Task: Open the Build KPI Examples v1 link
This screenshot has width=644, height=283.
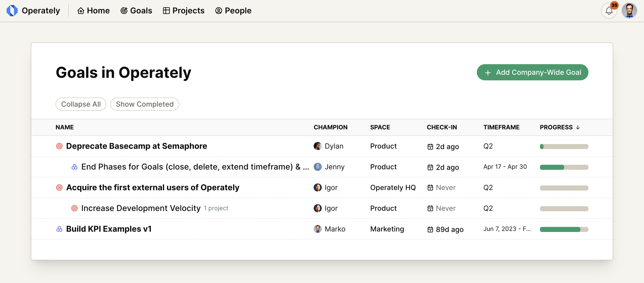Action: (x=109, y=229)
